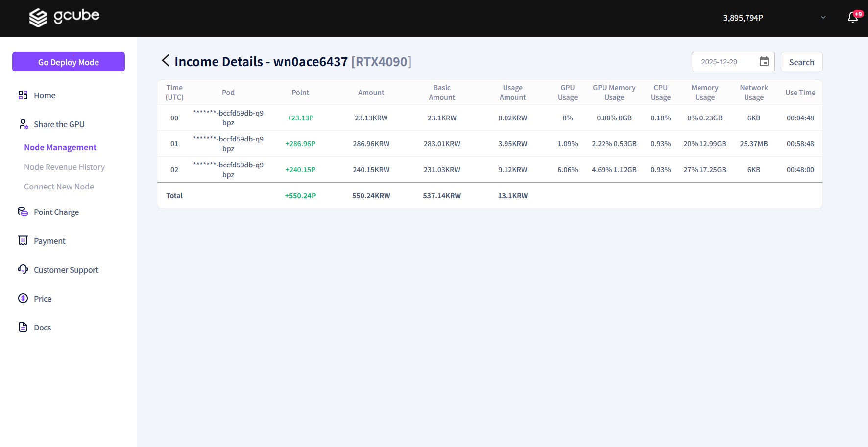Select Connect New Node

point(59,187)
